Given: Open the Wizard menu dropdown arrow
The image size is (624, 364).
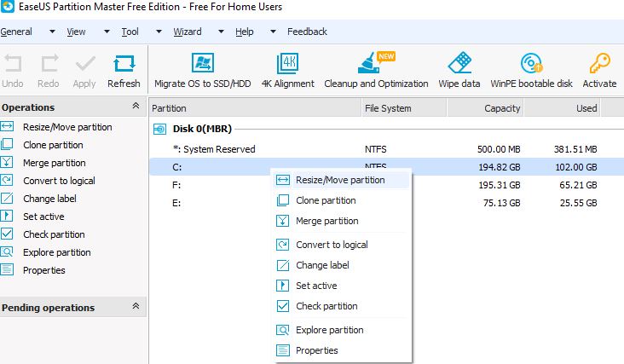Looking at the screenshot, I should click(x=221, y=32).
